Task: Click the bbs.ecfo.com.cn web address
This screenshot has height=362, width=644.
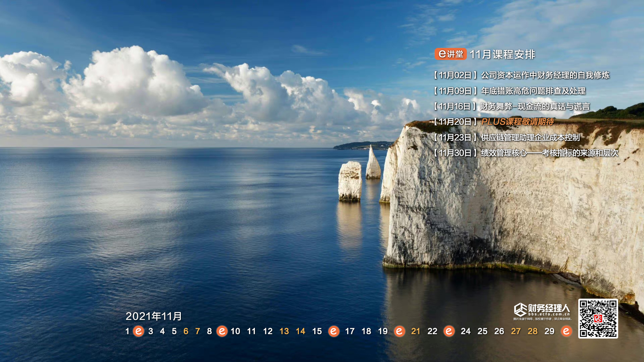Action: [x=549, y=314]
